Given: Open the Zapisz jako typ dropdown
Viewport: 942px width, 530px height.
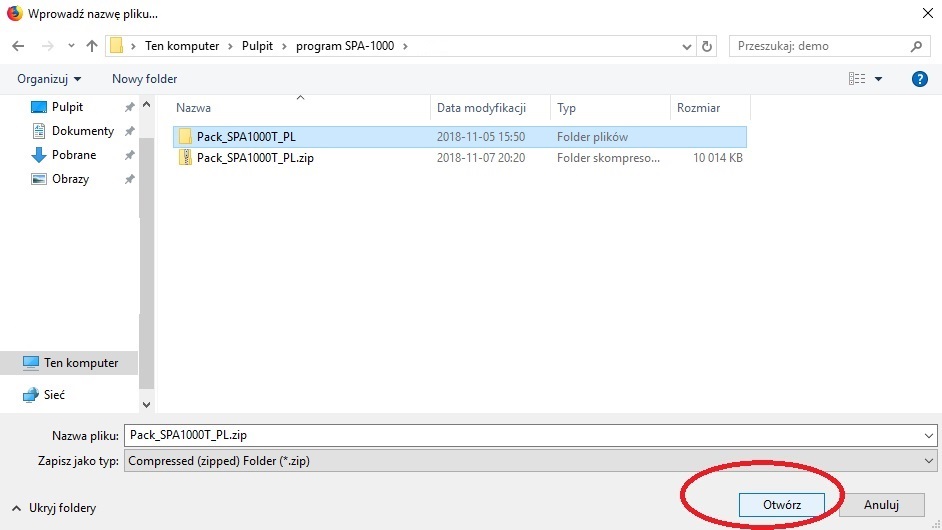Looking at the screenshot, I should (530, 461).
